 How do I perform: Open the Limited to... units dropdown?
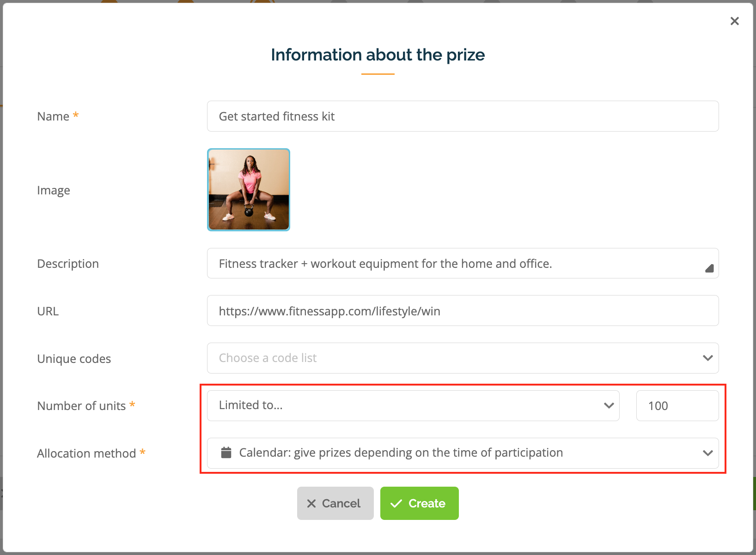point(413,405)
